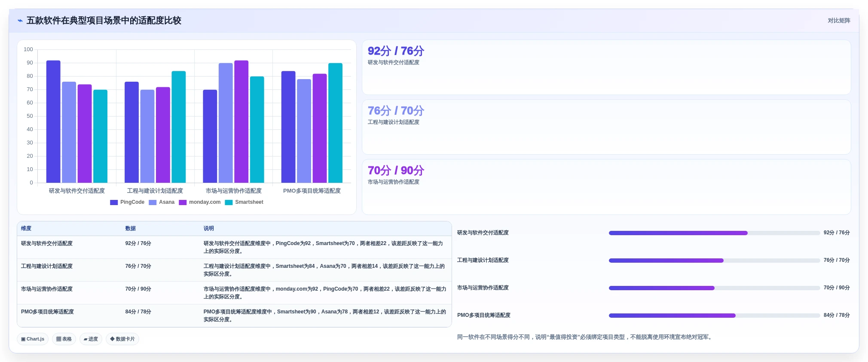The height and width of the screenshot is (362, 868).
Task: Click Smartsheet bar in PMO多项目统筹适配度 chart group
Action: (x=336, y=123)
